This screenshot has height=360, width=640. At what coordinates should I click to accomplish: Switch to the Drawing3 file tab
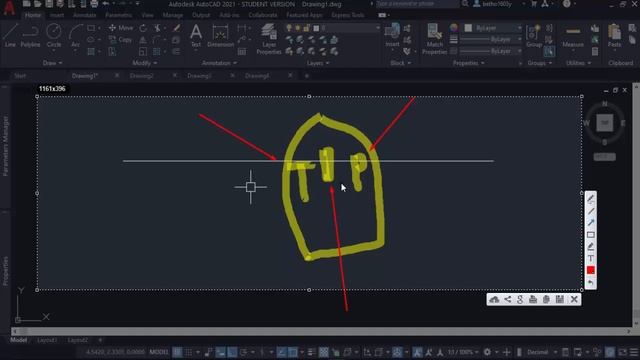point(199,76)
